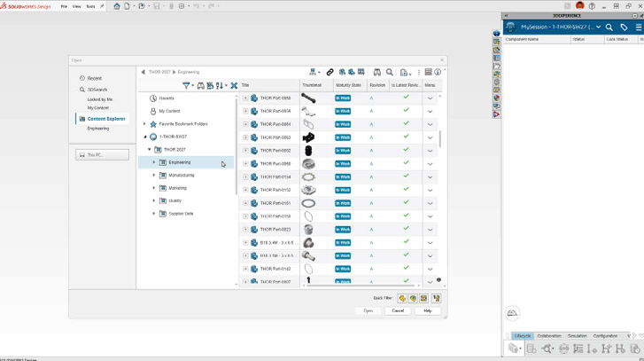Click the color wheel Appearances task pane icon
Screen dimensions: 644x361
[x=497, y=98]
